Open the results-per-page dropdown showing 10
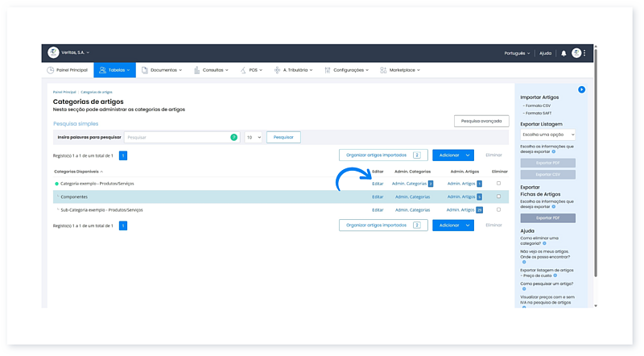This screenshot has height=356, width=644. click(254, 138)
